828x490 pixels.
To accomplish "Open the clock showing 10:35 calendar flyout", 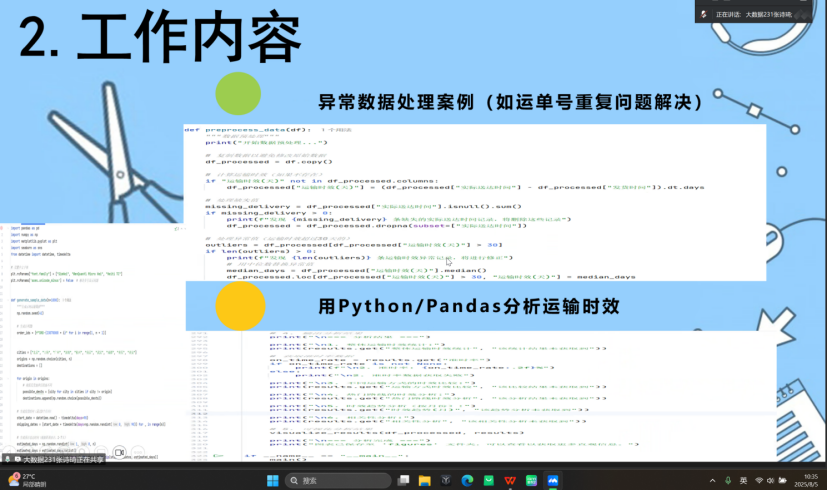I will [x=808, y=480].
